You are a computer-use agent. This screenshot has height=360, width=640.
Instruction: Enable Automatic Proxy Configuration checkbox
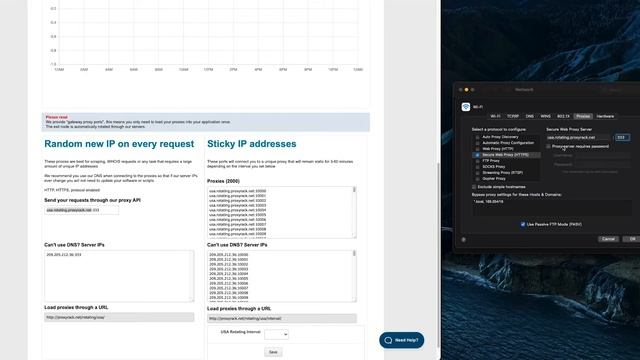tap(477, 143)
